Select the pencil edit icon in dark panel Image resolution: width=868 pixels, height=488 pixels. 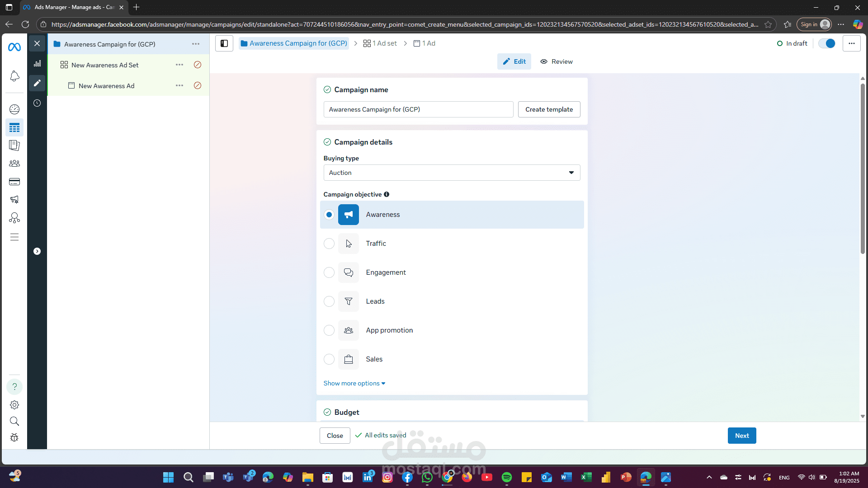pyautogui.click(x=37, y=83)
